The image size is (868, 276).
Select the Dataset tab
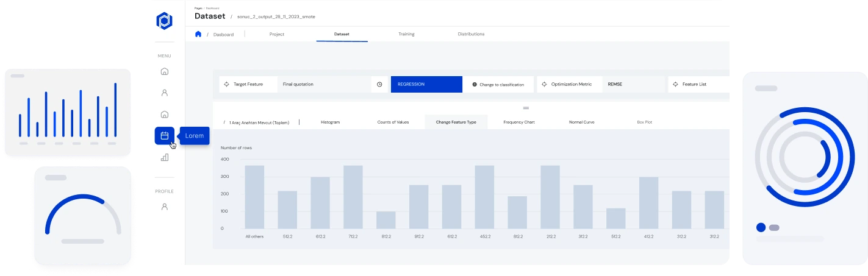point(342,34)
